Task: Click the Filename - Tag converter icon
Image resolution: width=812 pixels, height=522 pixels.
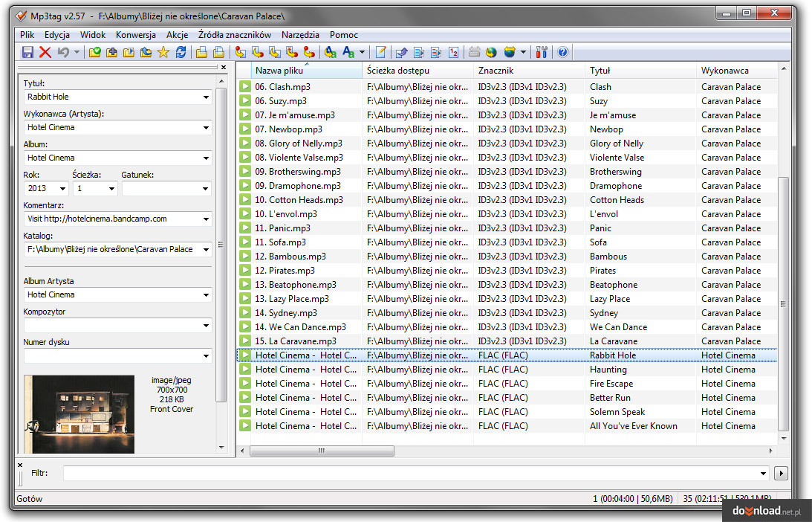Action: pos(257,52)
